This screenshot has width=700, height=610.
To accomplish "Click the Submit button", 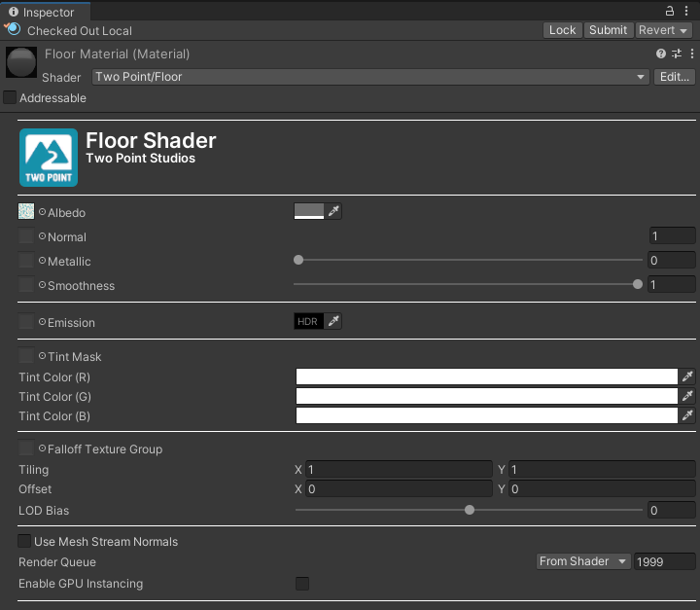I will click(x=609, y=30).
